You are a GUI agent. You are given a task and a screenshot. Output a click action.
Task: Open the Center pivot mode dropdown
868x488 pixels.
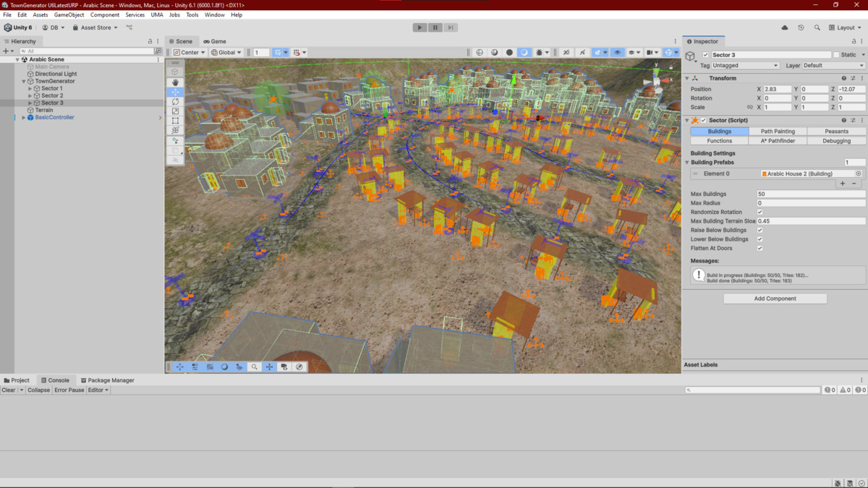coord(190,52)
